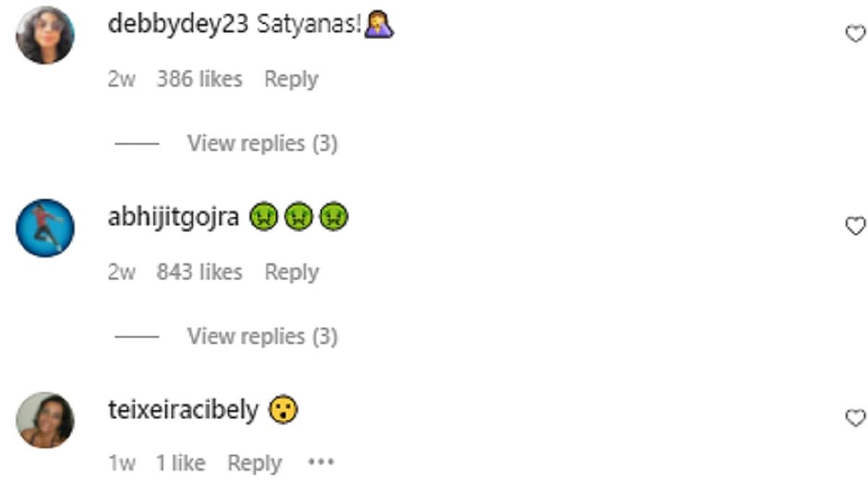Expand the replies under abhijitgojra's comment

(x=263, y=336)
